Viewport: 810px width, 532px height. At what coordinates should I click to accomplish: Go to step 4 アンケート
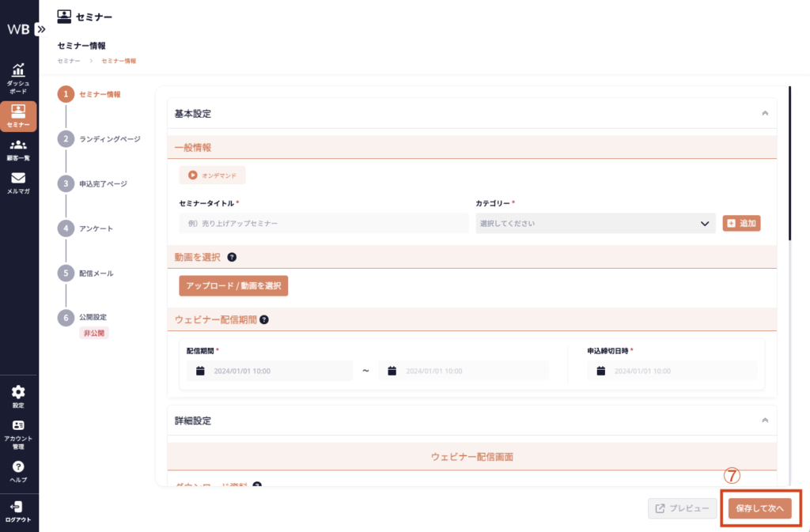96,228
